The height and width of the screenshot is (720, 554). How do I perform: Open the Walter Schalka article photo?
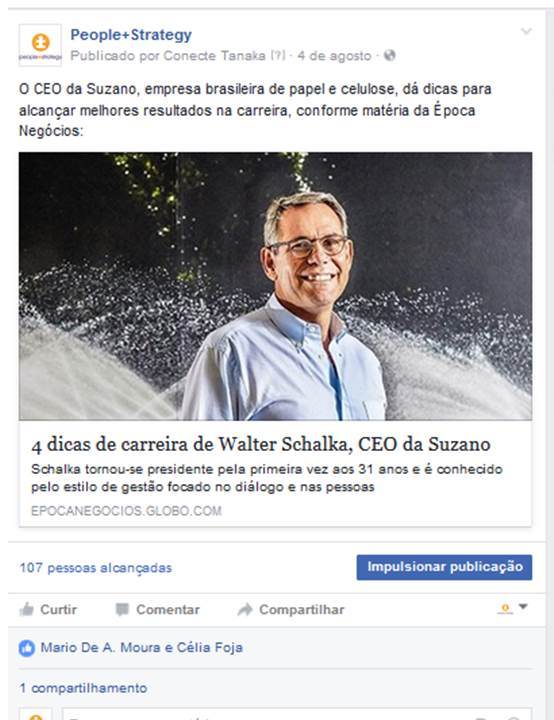[275, 286]
